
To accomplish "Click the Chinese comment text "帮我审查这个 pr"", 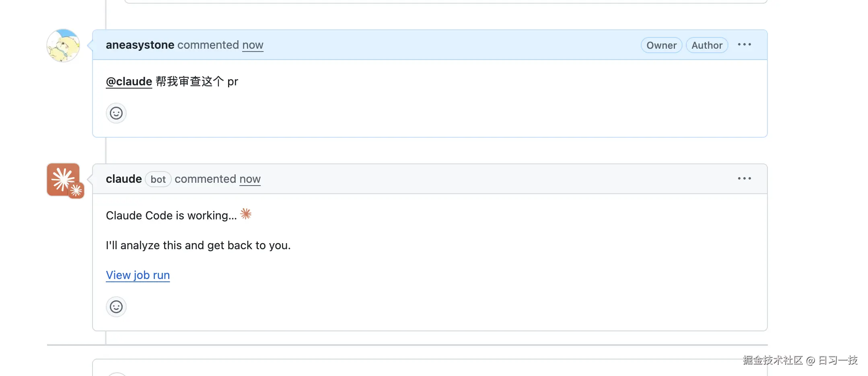I will (x=197, y=81).
